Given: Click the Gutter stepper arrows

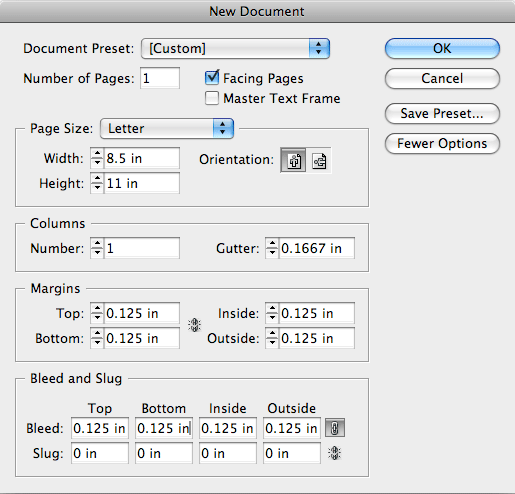Looking at the screenshot, I should coord(272,248).
